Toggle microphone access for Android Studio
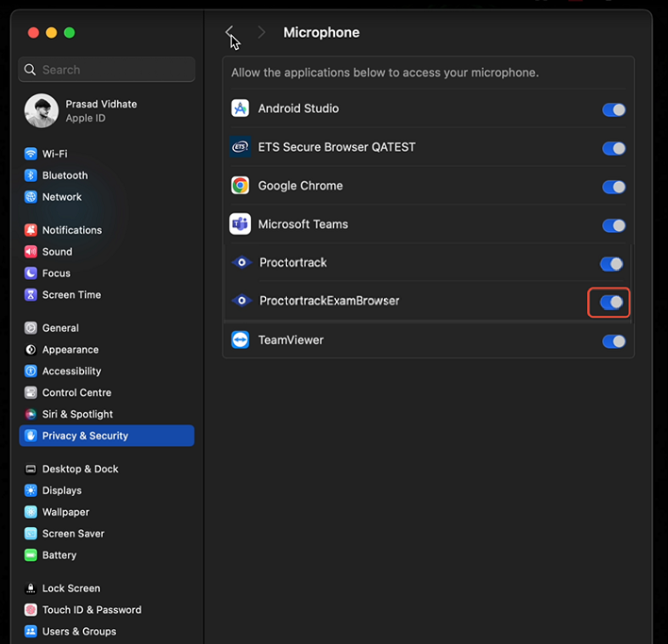Viewport: 668px width, 644px height. point(614,109)
